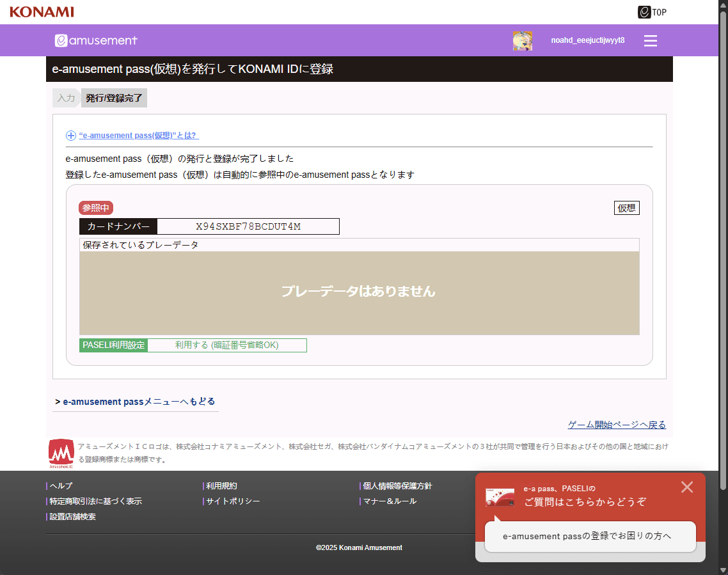Viewport: 728px width, 575px height.
Task: Click the KONAMI logo
Action: coord(42,12)
